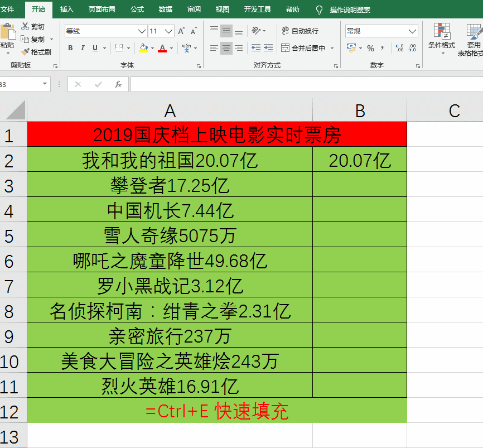Open font color dropdown arrow
The height and width of the screenshot is (448, 483).
pos(172,49)
